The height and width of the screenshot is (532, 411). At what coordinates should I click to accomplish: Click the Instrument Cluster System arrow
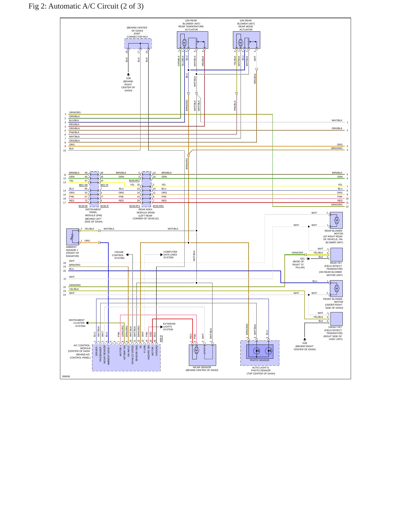(x=87, y=323)
